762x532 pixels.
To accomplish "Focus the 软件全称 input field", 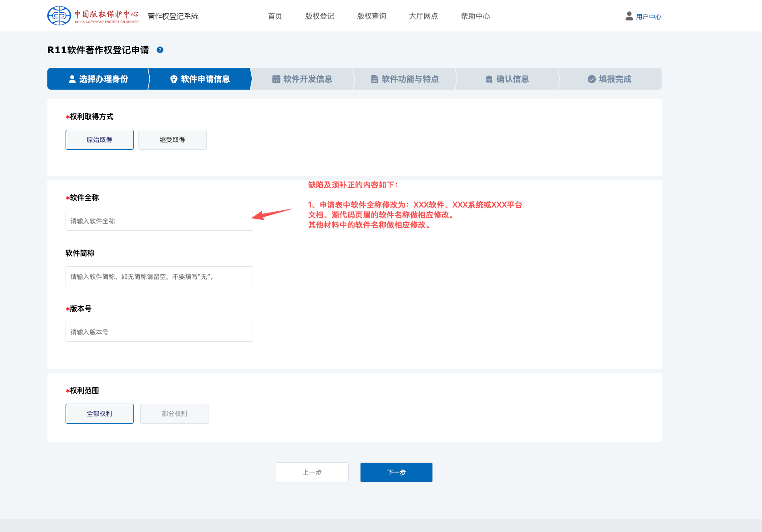I will point(159,221).
